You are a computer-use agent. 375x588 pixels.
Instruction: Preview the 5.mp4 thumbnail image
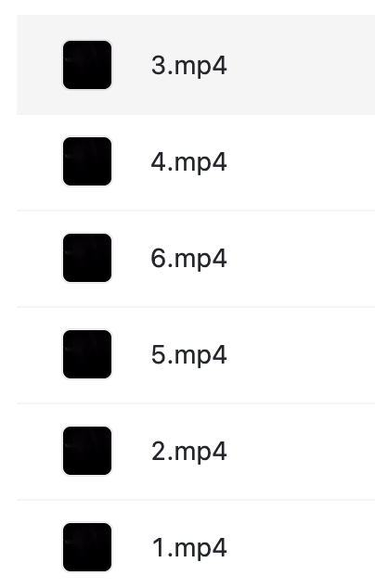pos(87,354)
